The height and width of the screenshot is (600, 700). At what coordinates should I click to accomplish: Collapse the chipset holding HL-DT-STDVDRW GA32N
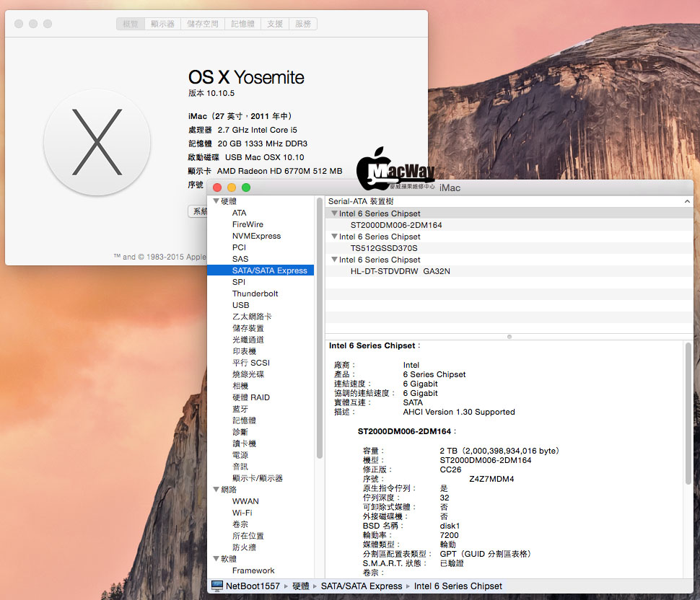tap(334, 259)
